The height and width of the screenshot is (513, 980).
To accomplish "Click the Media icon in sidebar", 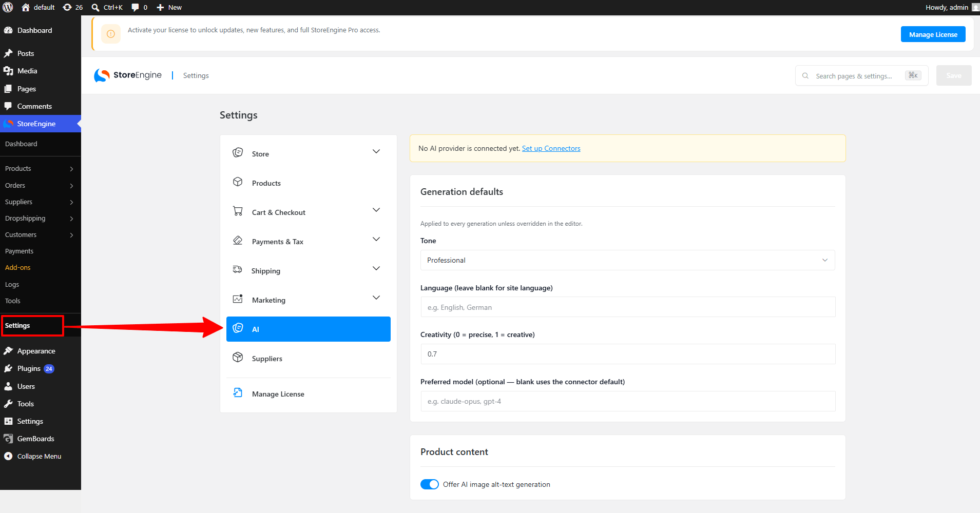I will coord(8,71).
